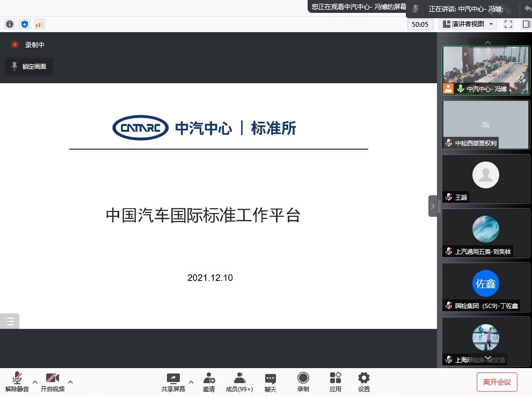The height and width of the screenshot is (396, 532).
Task: Expand options arrow beside 共享屏幕
Action: click(x=191, y=382)
